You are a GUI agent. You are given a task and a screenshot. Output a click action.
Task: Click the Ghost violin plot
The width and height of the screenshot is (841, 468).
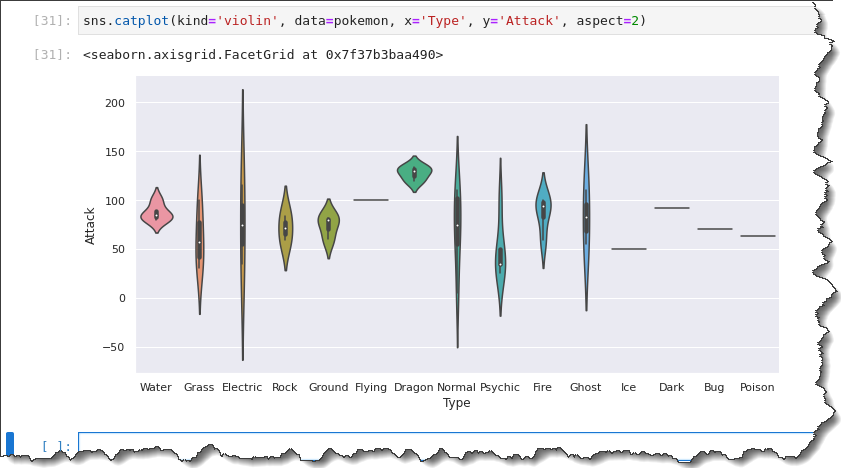(x=586, y=218)
